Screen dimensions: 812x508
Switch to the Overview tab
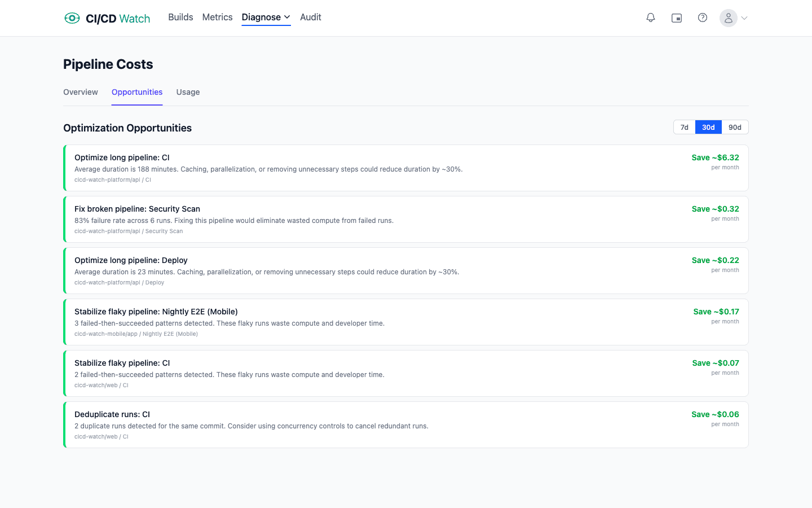click(81, 92)
